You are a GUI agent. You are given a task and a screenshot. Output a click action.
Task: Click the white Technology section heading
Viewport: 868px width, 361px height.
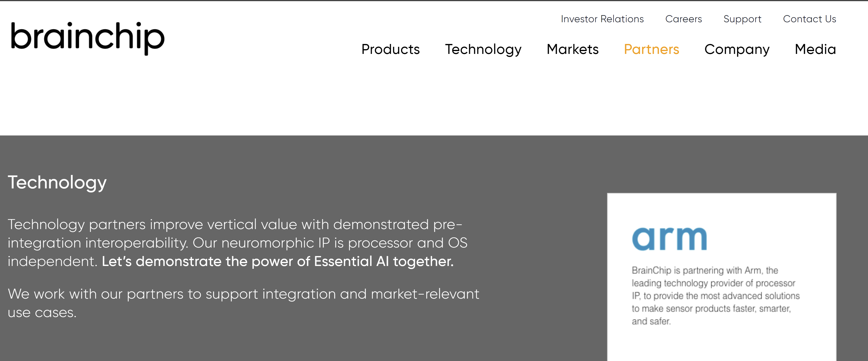point(57,183)
